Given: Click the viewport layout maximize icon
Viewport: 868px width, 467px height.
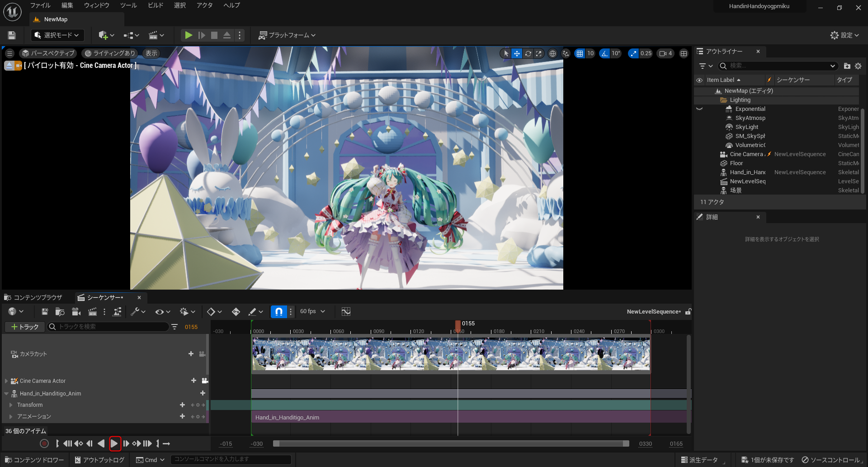Looking at the screenshot, I should tap(684, 53).
